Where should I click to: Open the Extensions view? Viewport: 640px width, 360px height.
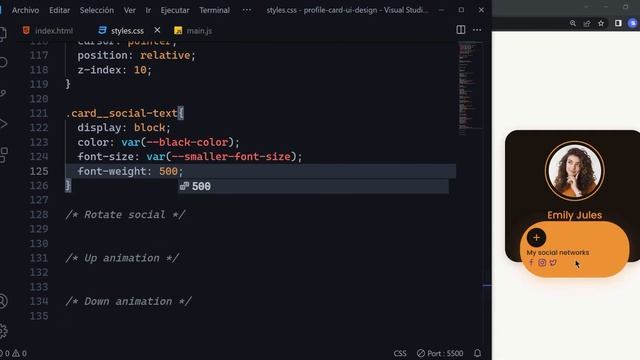(x=3, y=155)
